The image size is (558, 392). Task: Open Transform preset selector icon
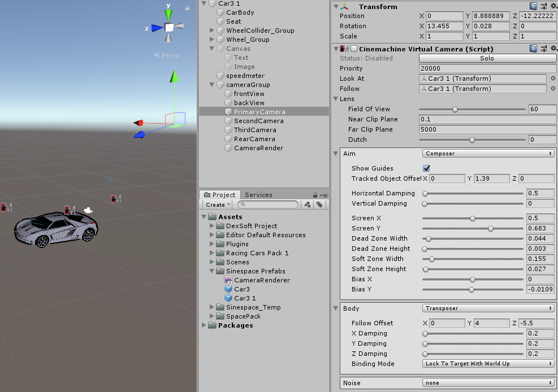[544, 6]
